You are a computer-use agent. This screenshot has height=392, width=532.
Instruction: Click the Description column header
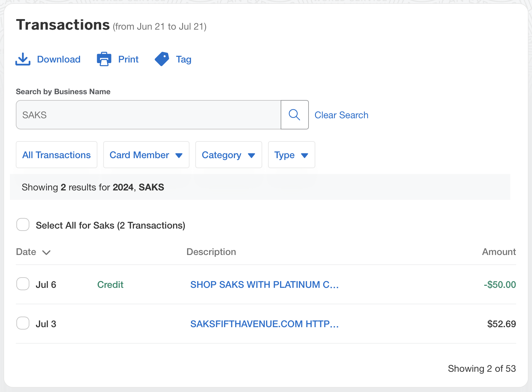[211, 252]
